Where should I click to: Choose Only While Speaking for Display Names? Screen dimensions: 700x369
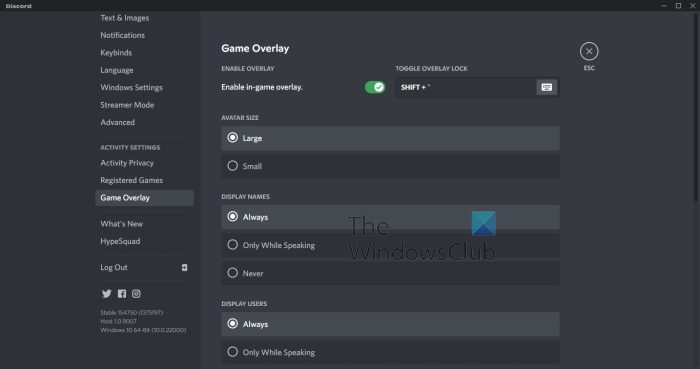tap(390, 245)
